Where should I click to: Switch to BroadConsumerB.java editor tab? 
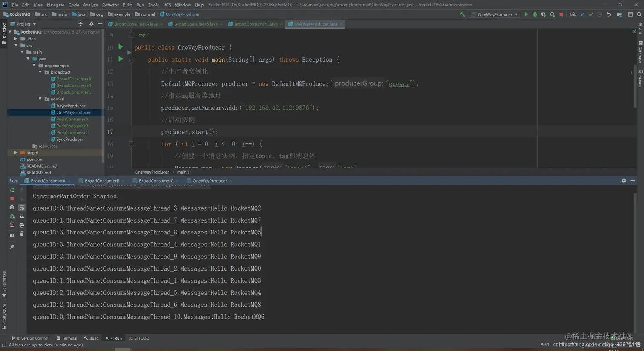195,24
